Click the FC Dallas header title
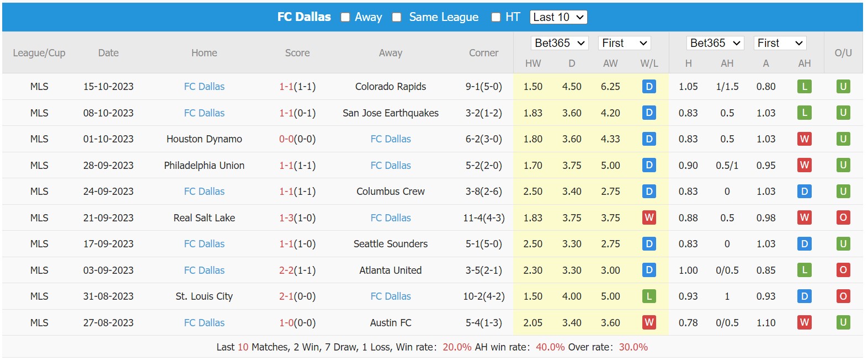 [x=305, y=17]
